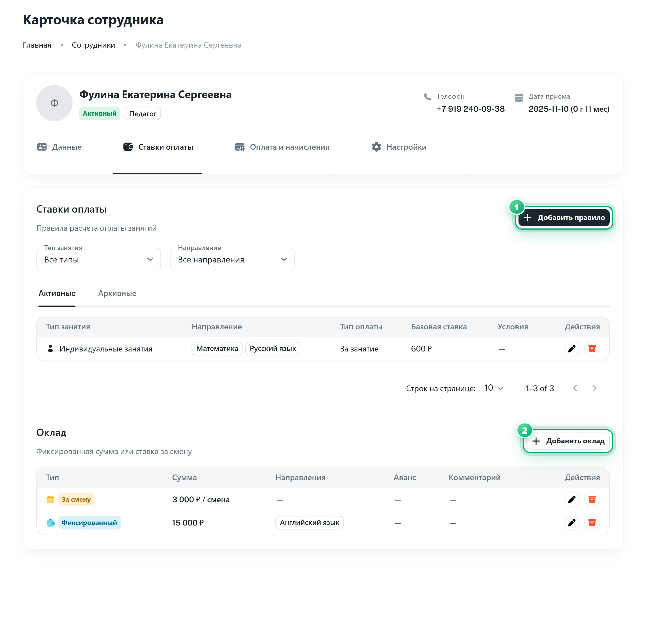Click the Английский язык direction chip
This screenshot has width=646, height=644.
pyautogui.click(x=309, y=522)
